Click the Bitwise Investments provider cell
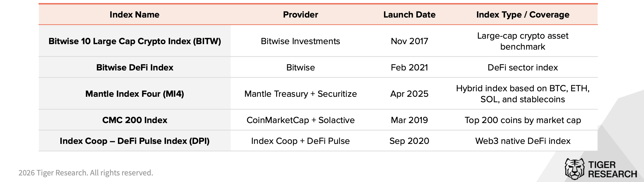This screenshot has width=644, height=182. tap(300, 41)
